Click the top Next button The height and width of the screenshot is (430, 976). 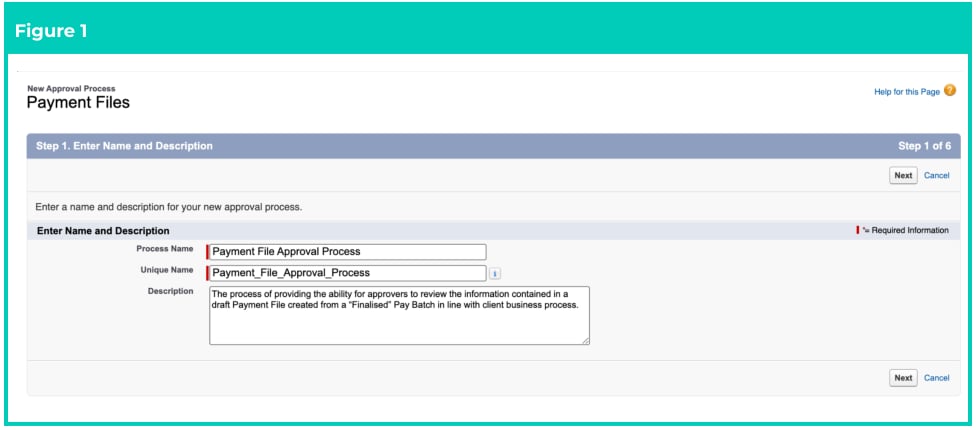tap(903, 175)
